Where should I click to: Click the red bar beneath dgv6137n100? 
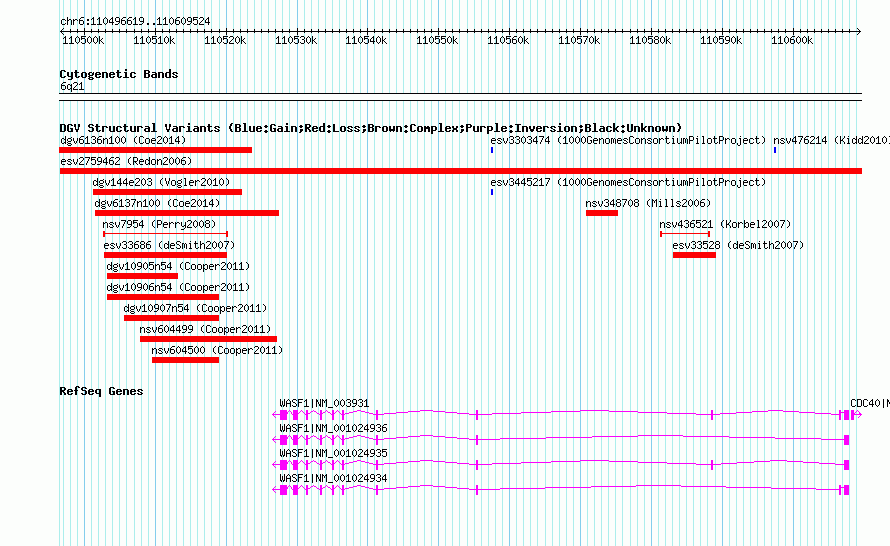click(187, 213)
